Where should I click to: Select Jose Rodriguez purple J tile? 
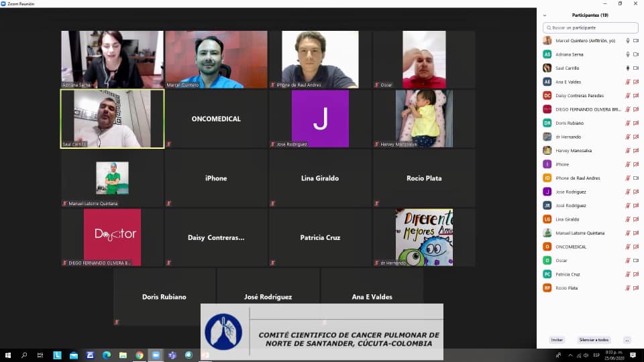tap(321, 119)
